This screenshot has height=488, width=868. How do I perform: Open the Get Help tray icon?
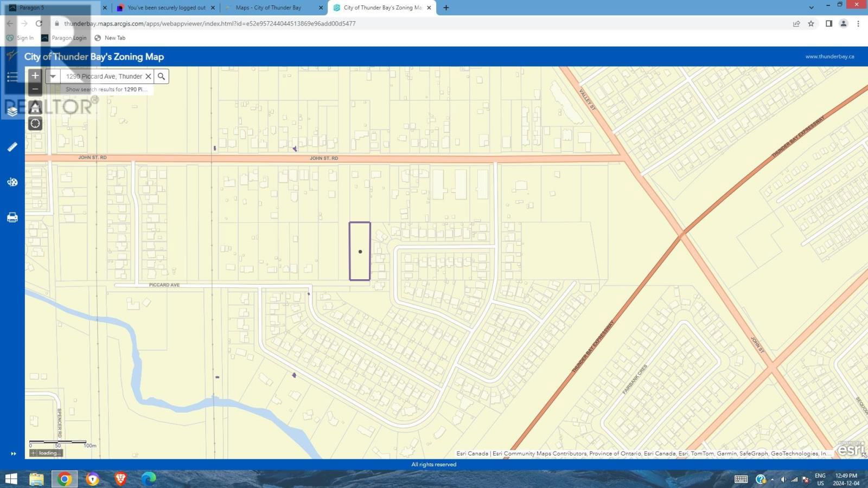[x=761, y=479]
